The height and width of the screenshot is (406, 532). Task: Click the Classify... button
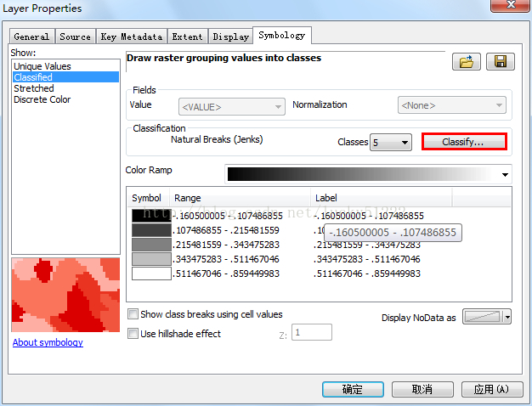pos(464,142)
